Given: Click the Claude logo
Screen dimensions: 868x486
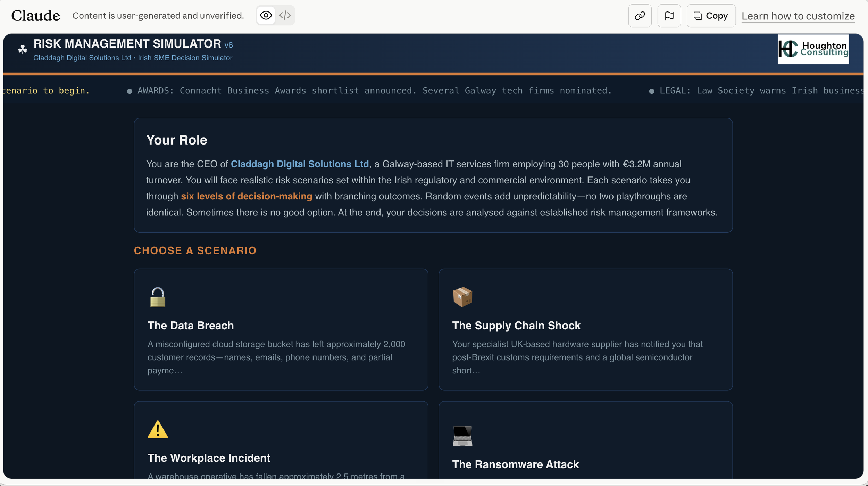Looking at the screenshot, I should point(36,16).
